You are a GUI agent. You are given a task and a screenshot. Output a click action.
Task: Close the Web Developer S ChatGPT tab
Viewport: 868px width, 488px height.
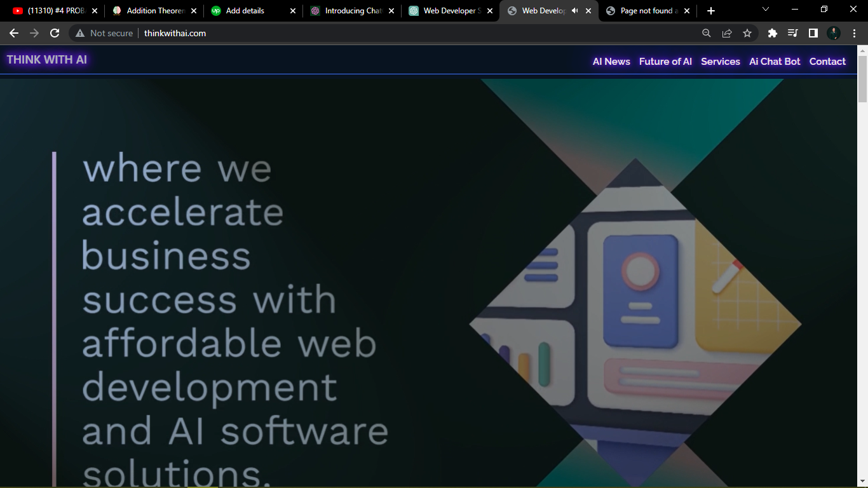[490, 11]
